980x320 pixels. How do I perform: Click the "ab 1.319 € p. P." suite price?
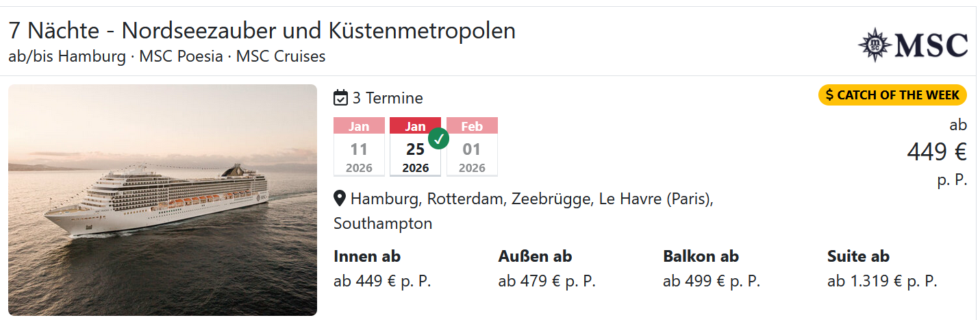(x=881, y=281)
